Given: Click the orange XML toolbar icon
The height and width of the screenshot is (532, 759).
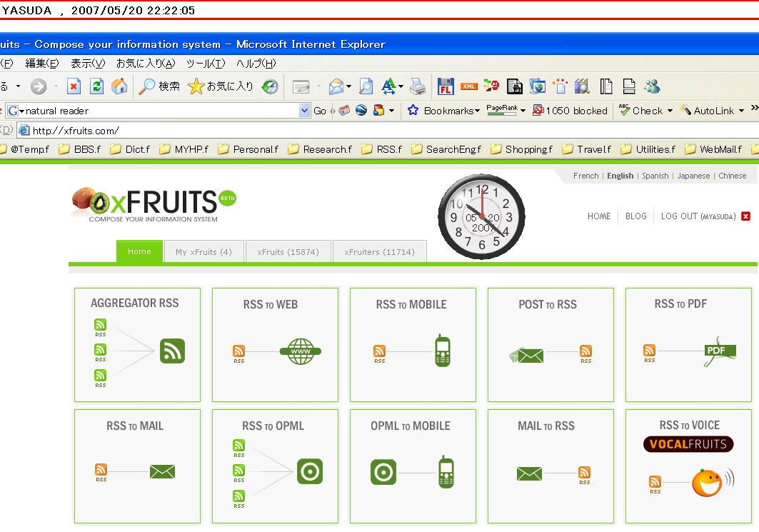Looking at the screenshot, I should point(468,86).
